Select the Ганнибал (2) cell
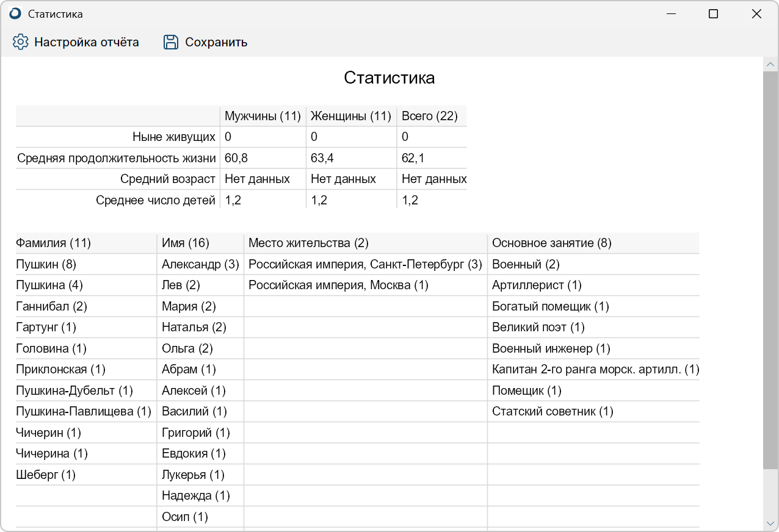This screenshot has height=532, width=779. tap(86, 306)
